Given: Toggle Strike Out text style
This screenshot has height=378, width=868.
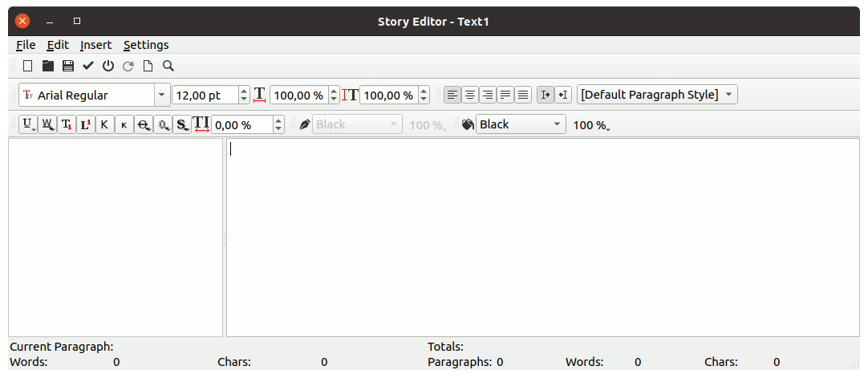Looking at the screenshot, I should tap(144, 124).
